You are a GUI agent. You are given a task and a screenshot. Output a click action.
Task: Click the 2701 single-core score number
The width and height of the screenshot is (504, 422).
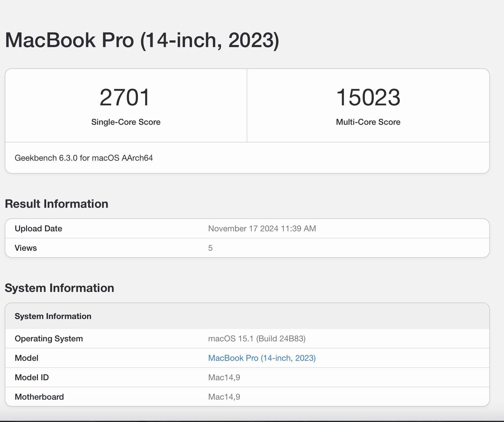[x=125, y=97]
